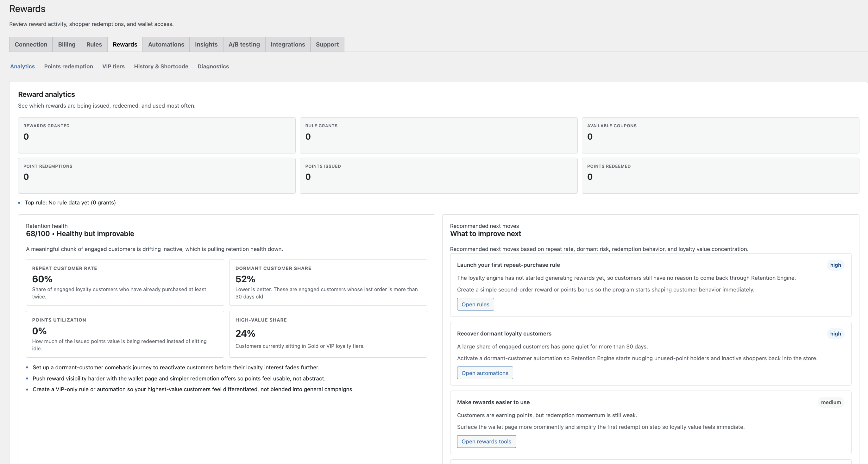The image size is (868, 464).
Task: Click the High-Value Share 24% value
Action: [245, 333]
